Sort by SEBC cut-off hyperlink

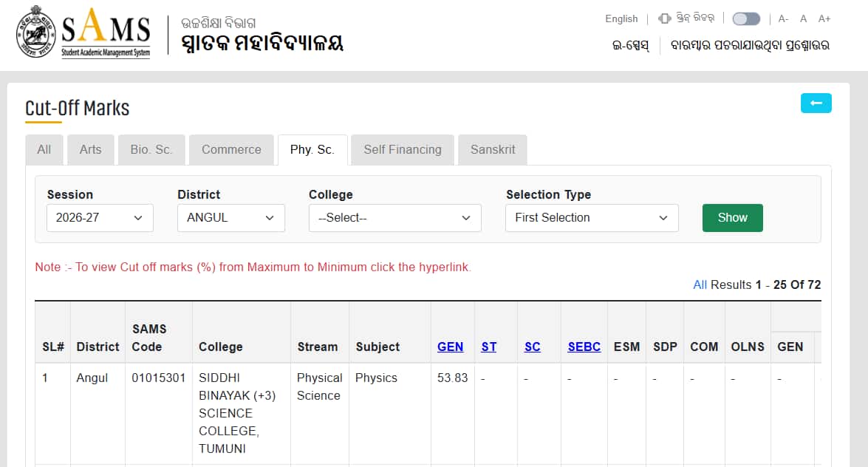click(x=584, y=347)
